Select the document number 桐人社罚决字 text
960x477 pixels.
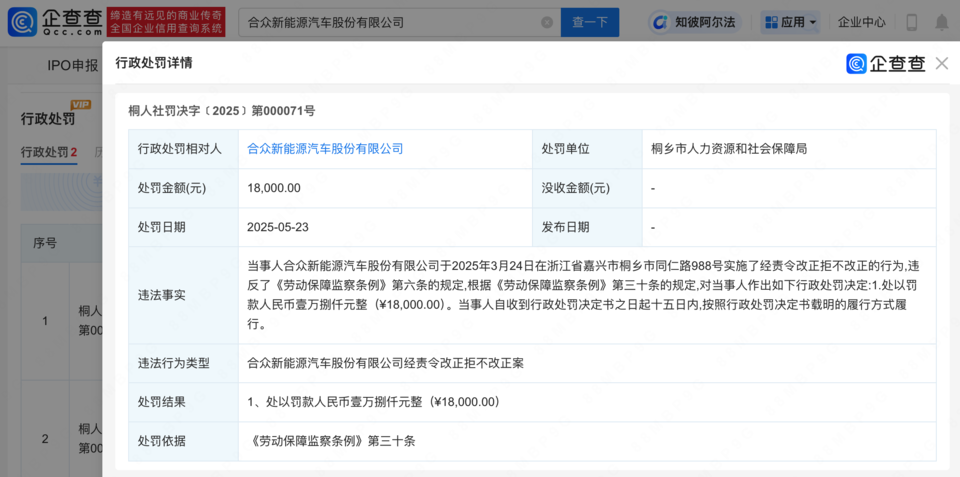[x=222, y=111]
